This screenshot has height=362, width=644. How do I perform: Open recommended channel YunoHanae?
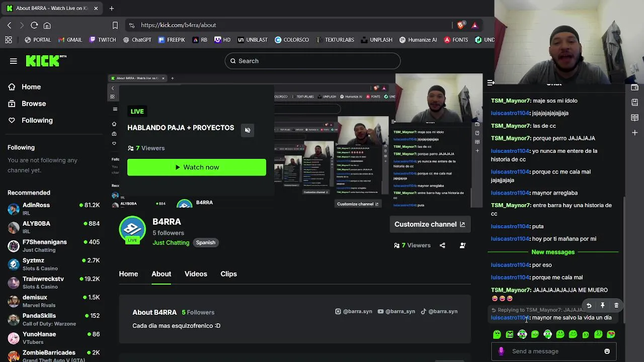54,338
